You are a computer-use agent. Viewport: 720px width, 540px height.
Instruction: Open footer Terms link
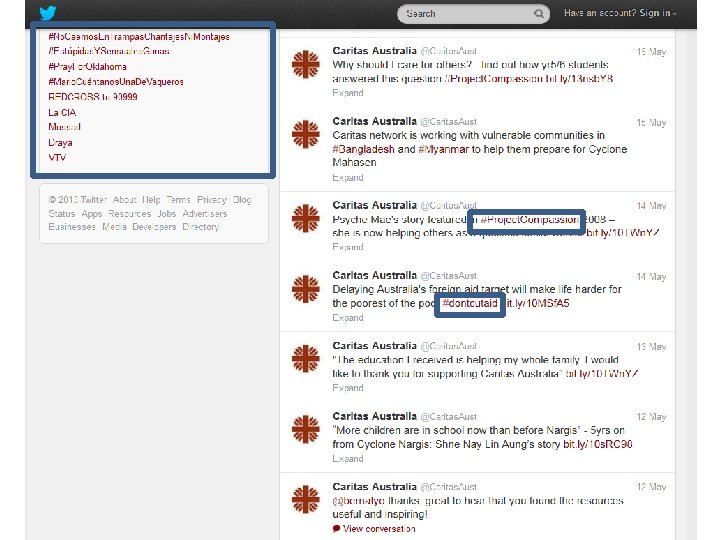click(178, 200)
